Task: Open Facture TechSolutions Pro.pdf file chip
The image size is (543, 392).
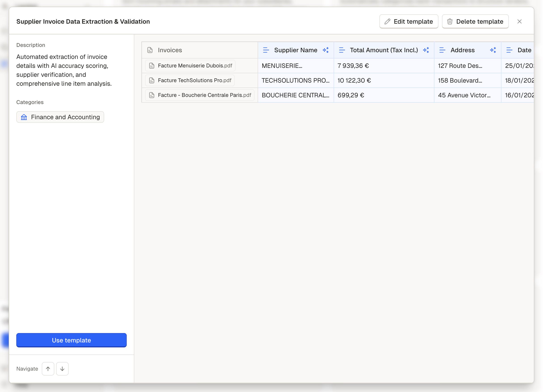Action: (190, 80)
